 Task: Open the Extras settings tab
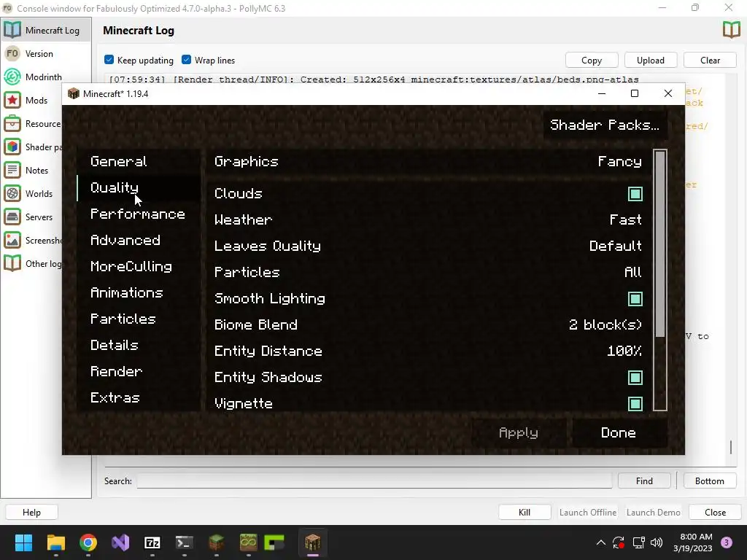[x=139, y=397]
